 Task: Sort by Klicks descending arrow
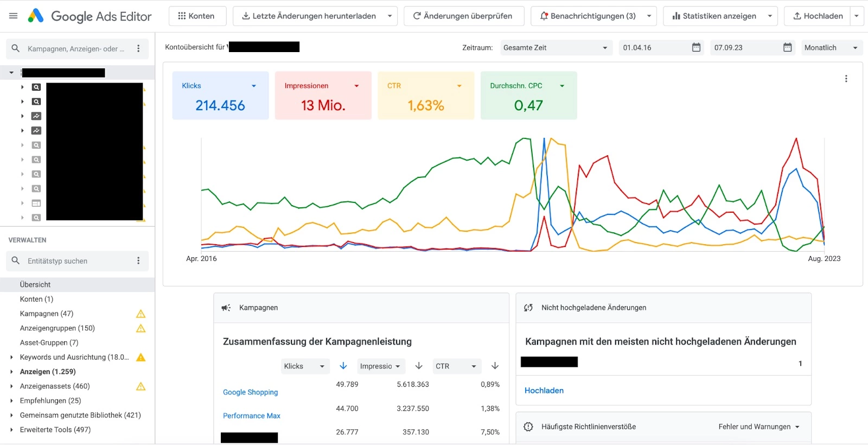coord(343,366)
